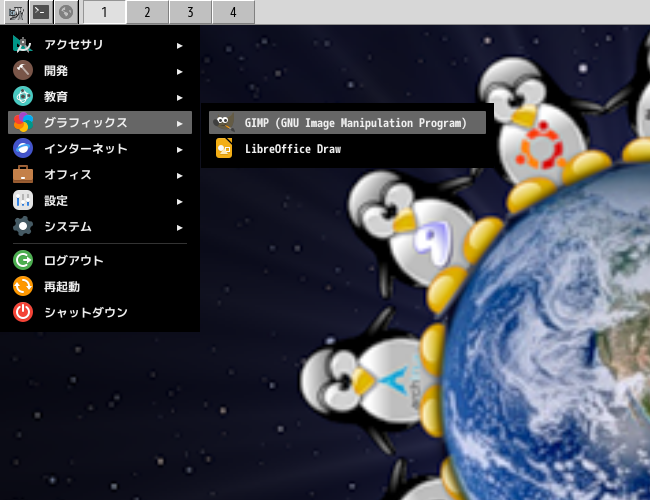The height and width of the screenshot is (500, 650).
Task: Choose シャットダウン to shut down
Action: click(100, 312)
